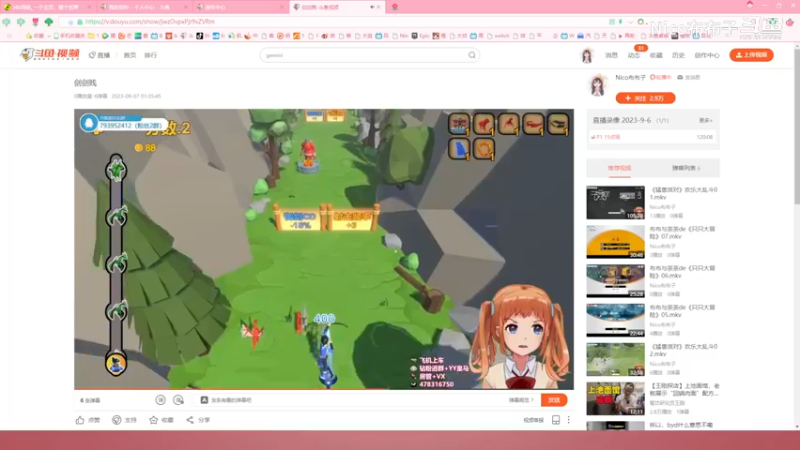800x450 pixels.
Task: Open 创作中心 creator center
Action: pyautogui.click(x=707, y=55)
